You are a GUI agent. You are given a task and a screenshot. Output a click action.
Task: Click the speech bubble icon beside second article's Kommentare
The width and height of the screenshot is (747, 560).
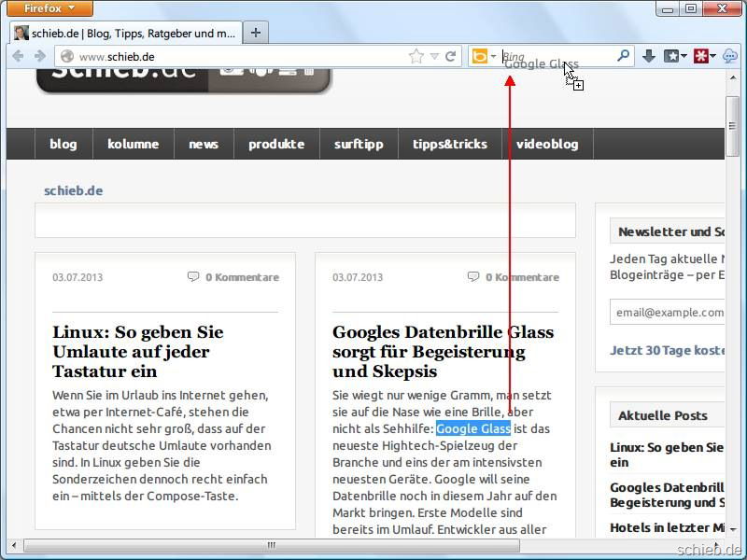coord(473,276)
